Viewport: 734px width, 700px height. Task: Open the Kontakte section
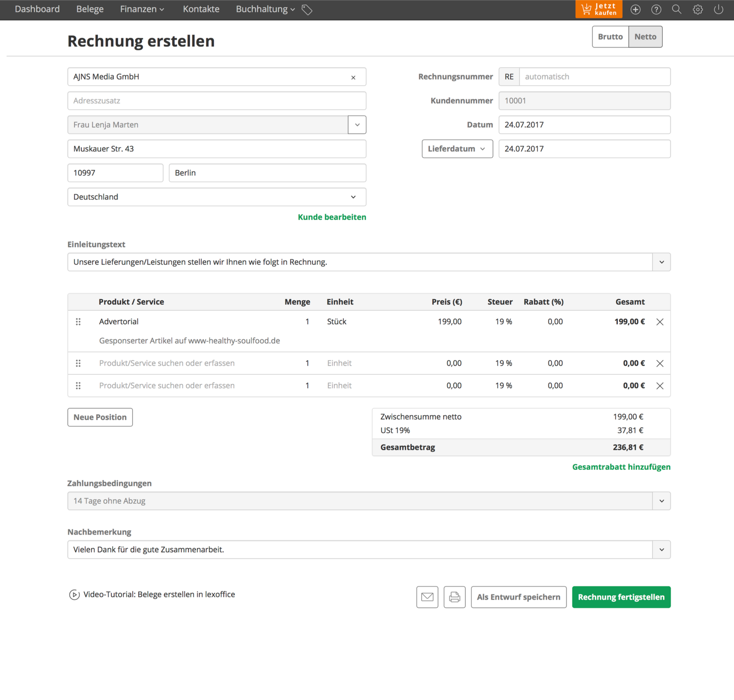(201, 9)
